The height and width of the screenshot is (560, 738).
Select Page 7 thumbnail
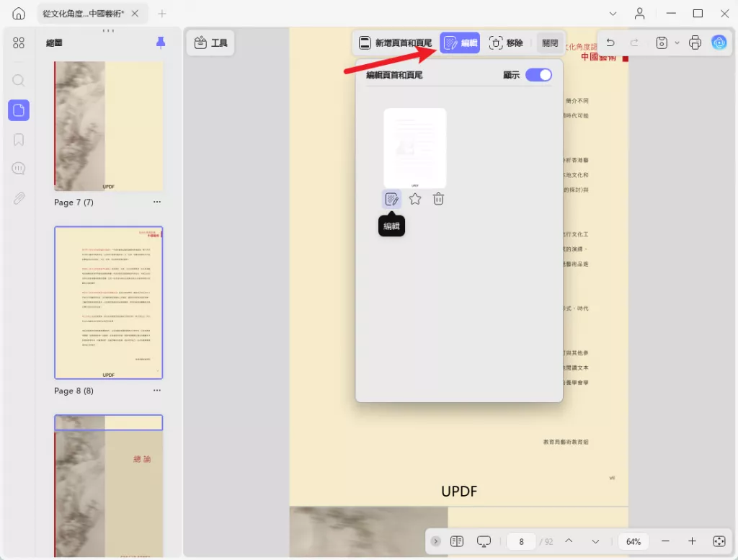tap(108, 125)
